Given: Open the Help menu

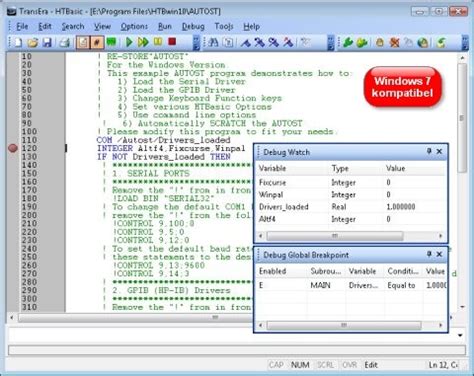Looking at the screenshot, I should 251,26.
